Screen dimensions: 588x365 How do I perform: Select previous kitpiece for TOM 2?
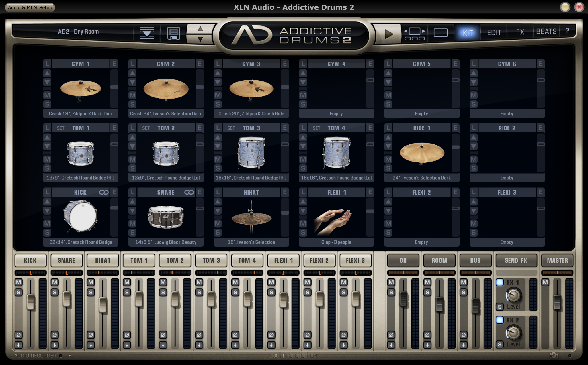coord(132,137)
